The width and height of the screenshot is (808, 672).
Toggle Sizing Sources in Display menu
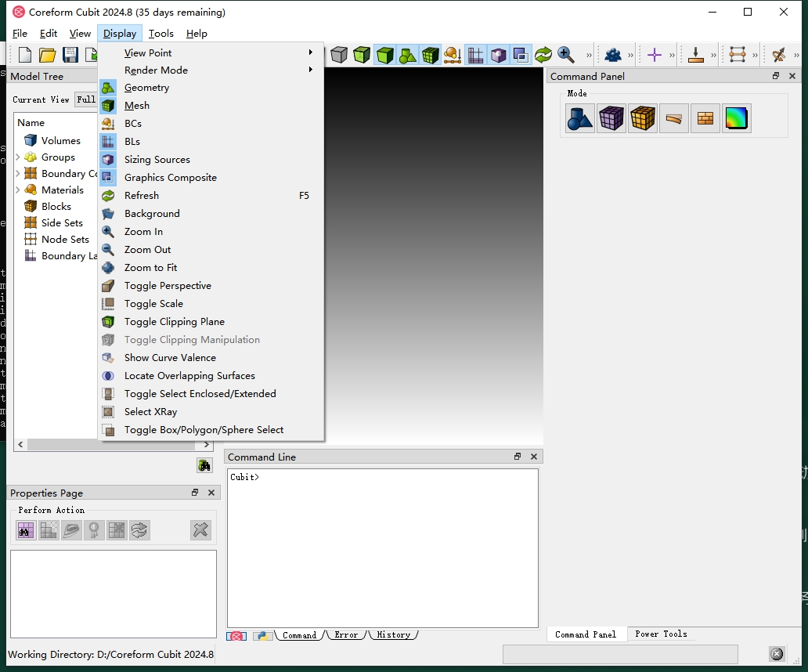point(211,160)
